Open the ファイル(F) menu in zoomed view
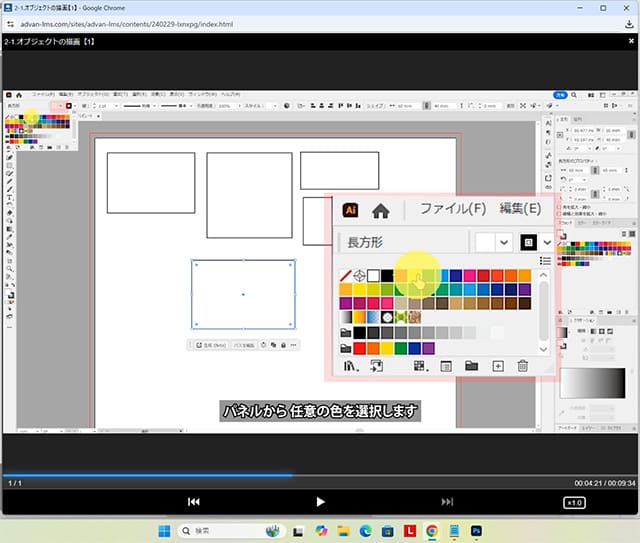Image resolution: width=640 pixels, height=543 pixels. [452, 210]
